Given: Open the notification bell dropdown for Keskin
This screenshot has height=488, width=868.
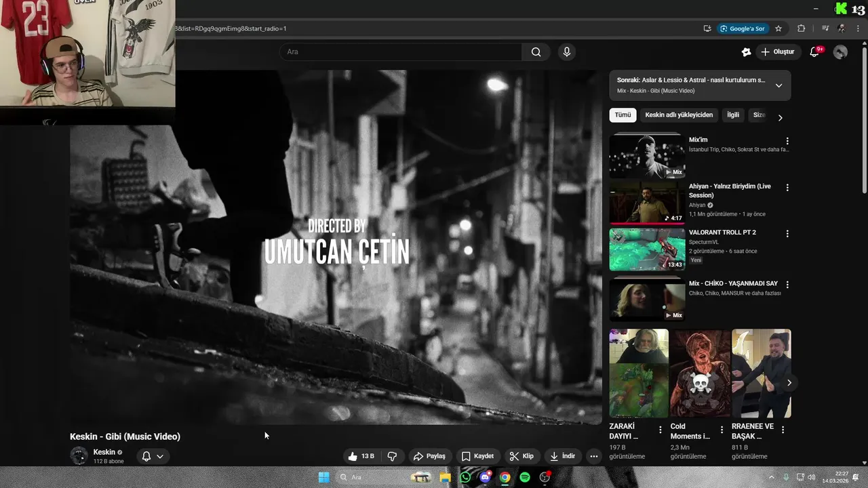Looking at the screenshot, I should pyautogui.click(x=153, y=456).
